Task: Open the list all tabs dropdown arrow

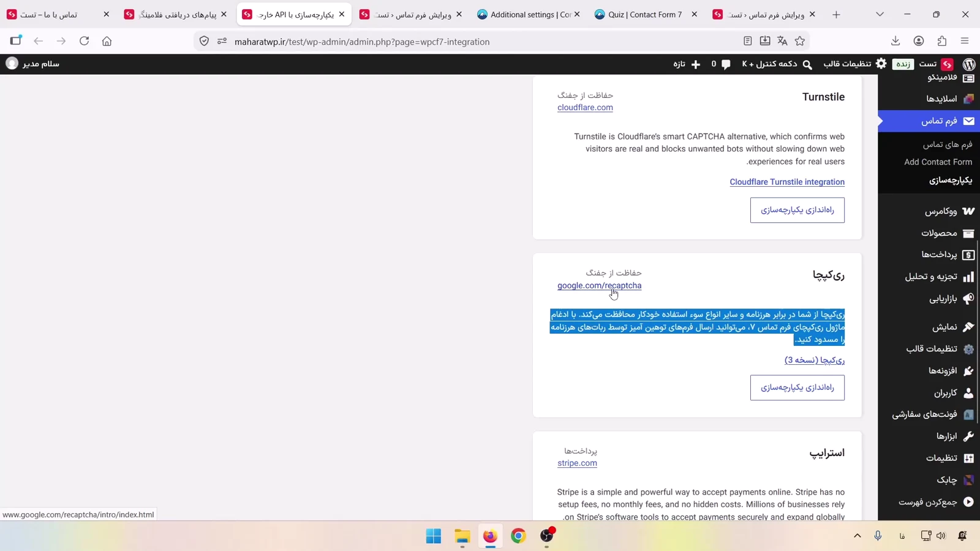Action: 880,14
